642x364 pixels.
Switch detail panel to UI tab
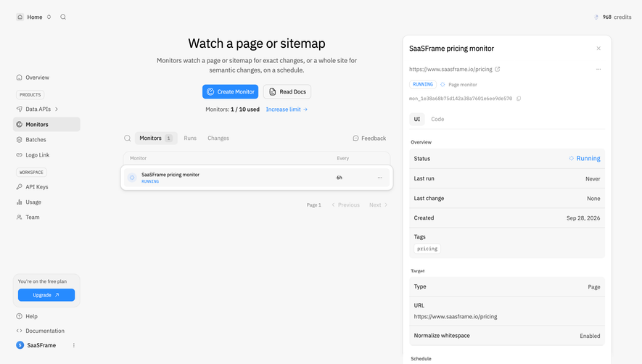pyautogui.click(x=417, y=119)
